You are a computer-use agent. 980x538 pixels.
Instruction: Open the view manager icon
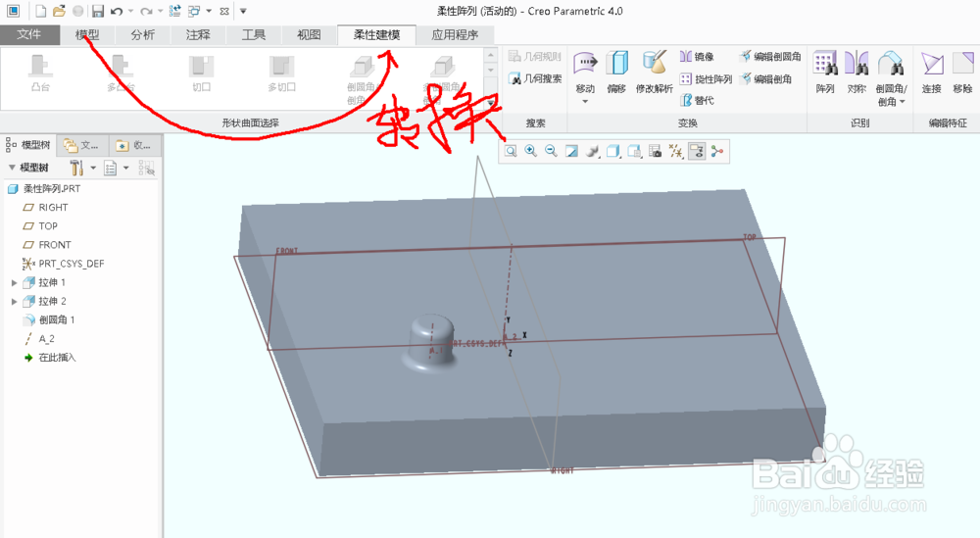pos(655,151)
